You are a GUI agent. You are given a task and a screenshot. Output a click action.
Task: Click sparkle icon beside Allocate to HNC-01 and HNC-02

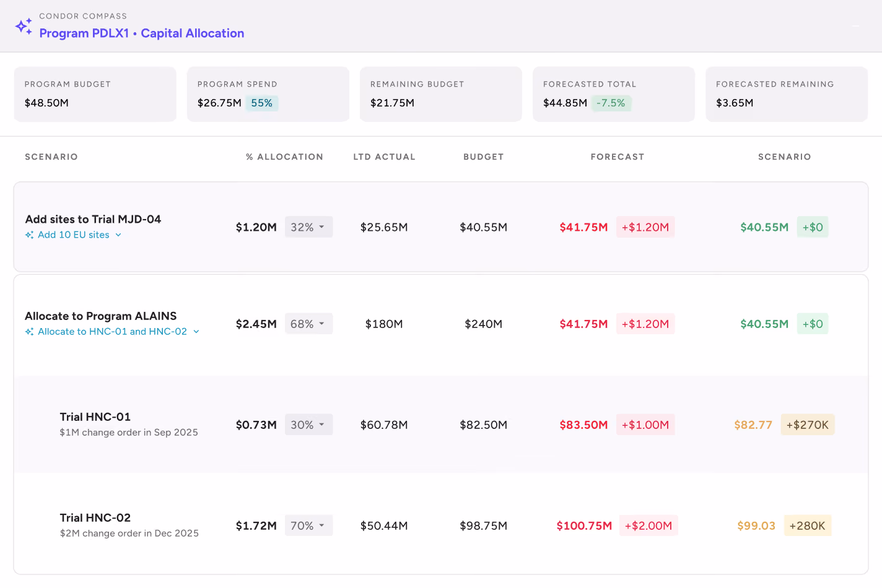coord(29,332)
